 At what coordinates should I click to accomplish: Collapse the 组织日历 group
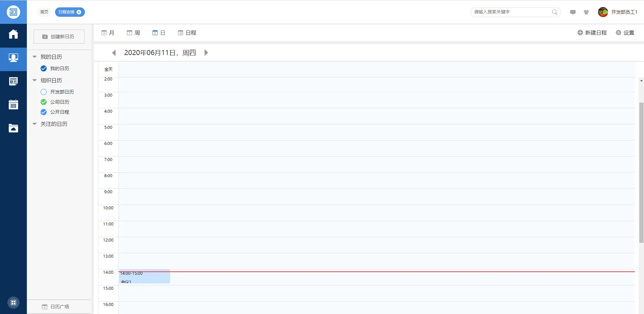pos(35,81)
